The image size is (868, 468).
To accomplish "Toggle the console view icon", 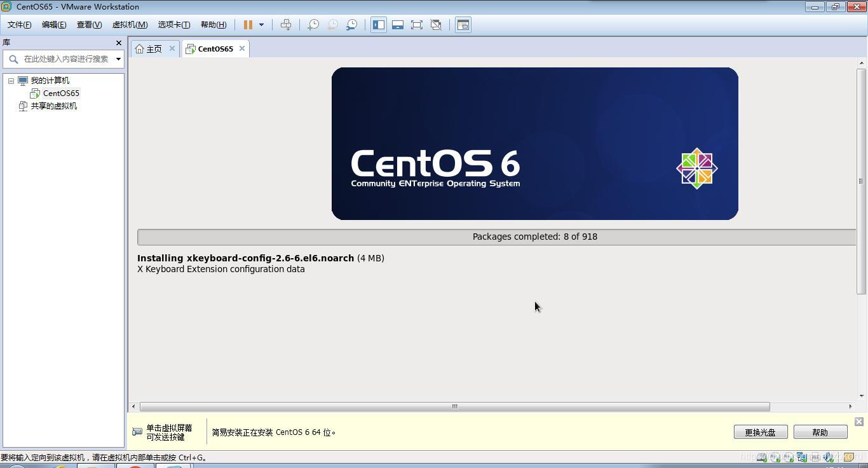I will click(463, 25).
